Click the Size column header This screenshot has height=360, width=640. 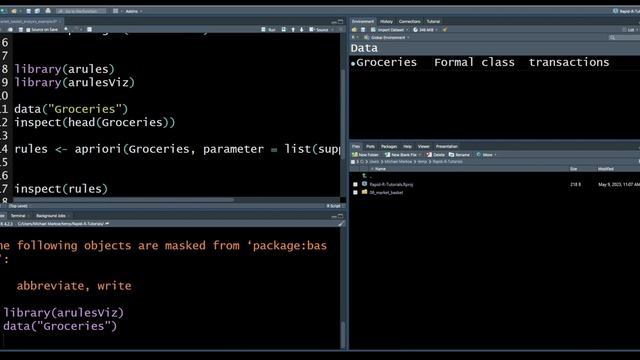pyautogui.click(x=573, y=169)
